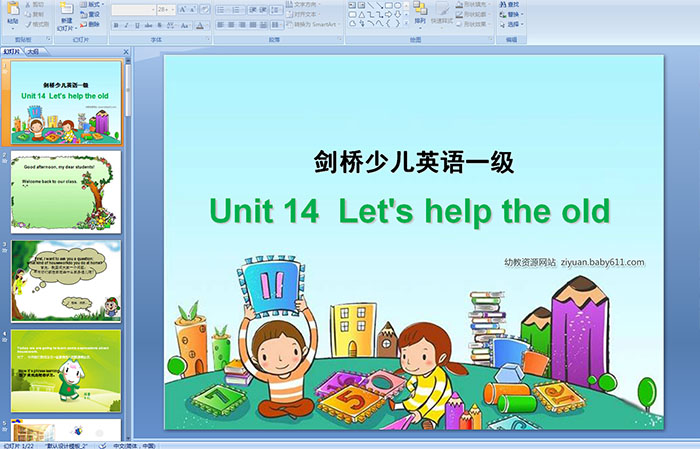Select slide 2 thumbnail Good afternoon

point(66,192)
